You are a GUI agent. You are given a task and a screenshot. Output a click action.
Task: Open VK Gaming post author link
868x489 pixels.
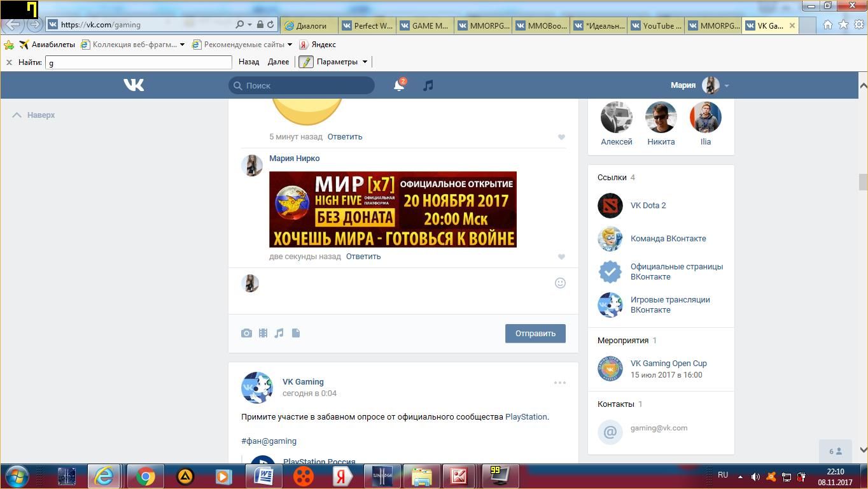tap(303, 382)
